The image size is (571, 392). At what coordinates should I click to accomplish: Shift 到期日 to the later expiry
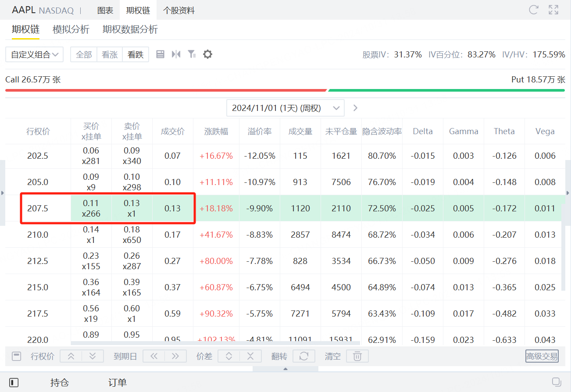click(x=175, y=356)
